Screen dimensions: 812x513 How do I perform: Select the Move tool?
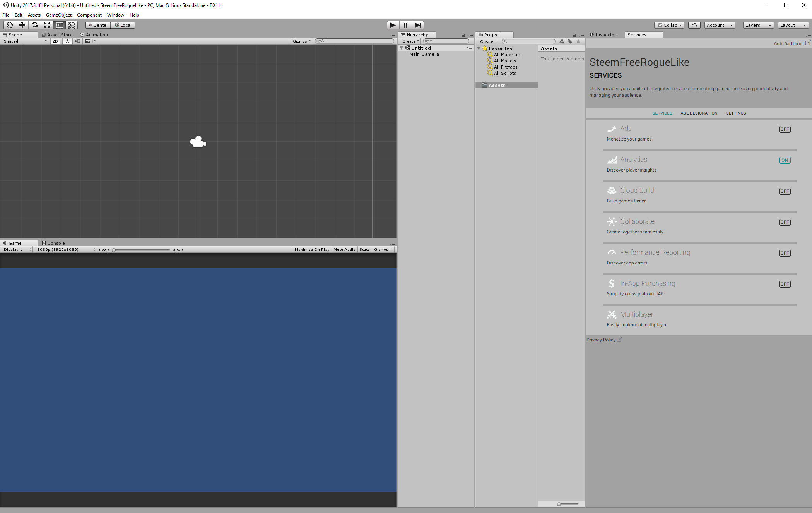pos(22,25)
